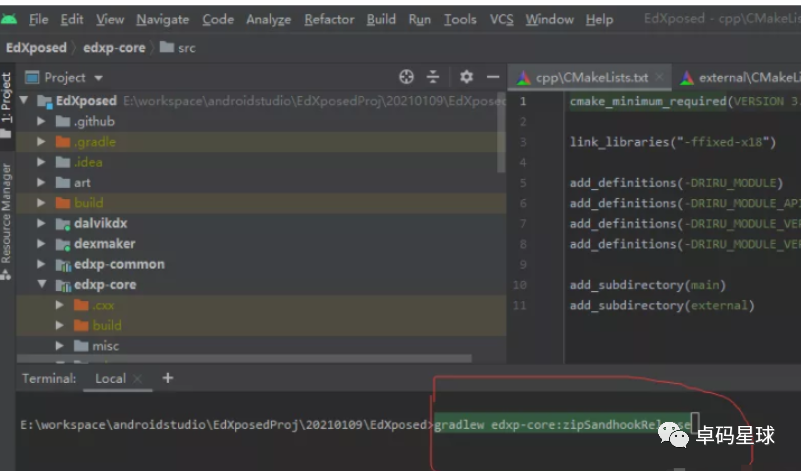Open the View menu
The width and height of the screenshot is (801, 471).
point(110,19)
